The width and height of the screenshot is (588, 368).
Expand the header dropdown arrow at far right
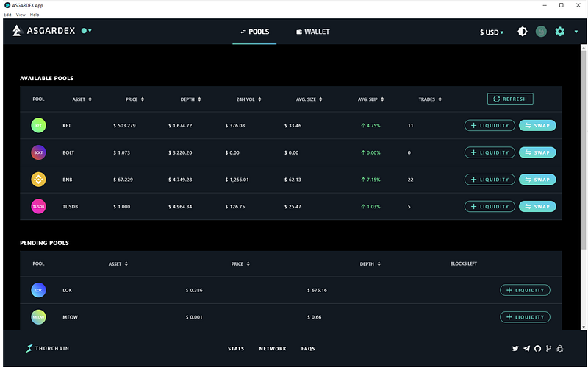(x=576, y=32)
